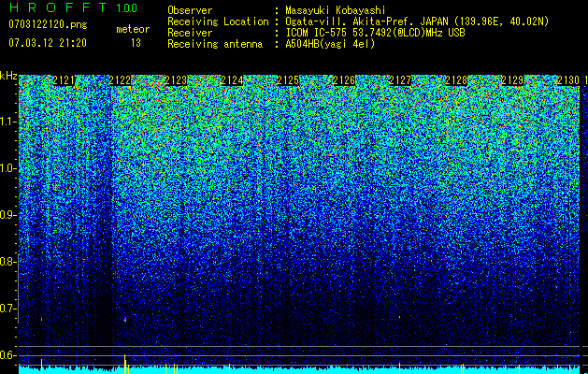Click the 2126 time marker

coord(344,80)
